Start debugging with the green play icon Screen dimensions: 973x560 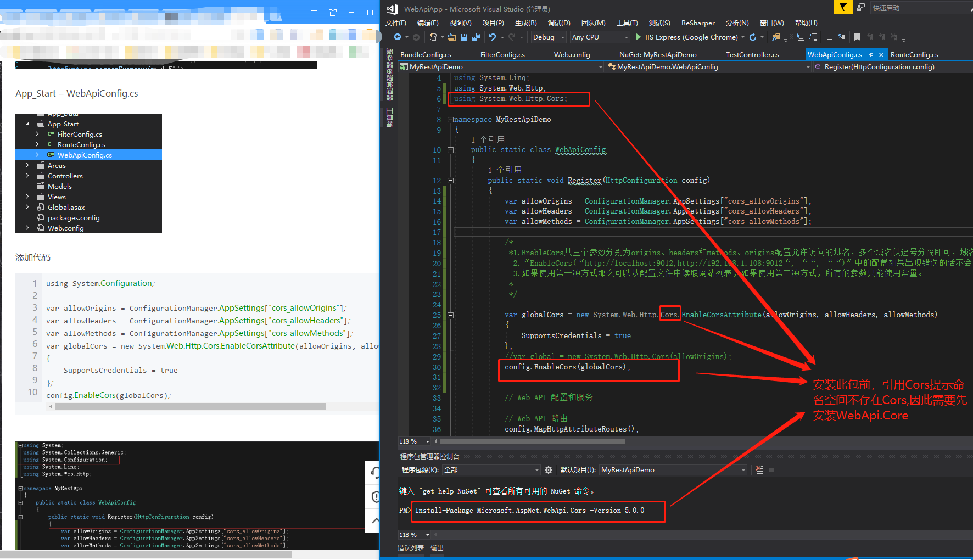coord(639,37)
